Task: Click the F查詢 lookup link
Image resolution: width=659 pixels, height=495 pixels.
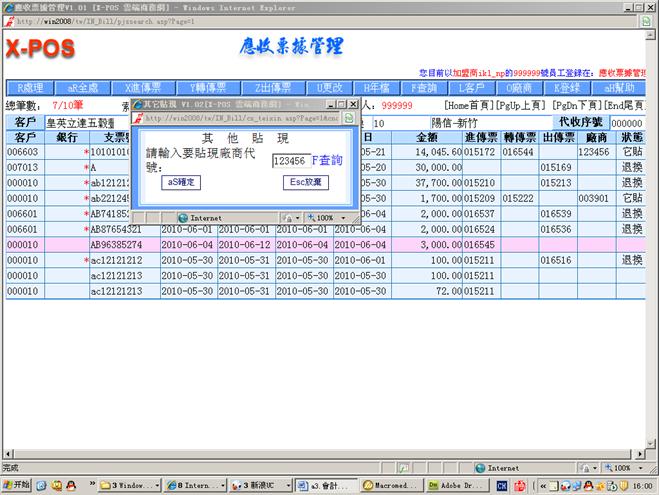Action: [x=328, y=160]
